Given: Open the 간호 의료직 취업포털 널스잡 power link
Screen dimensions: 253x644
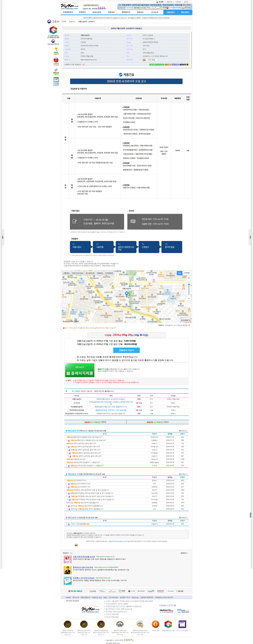Looking at the screenshot, I should [84, 556].
